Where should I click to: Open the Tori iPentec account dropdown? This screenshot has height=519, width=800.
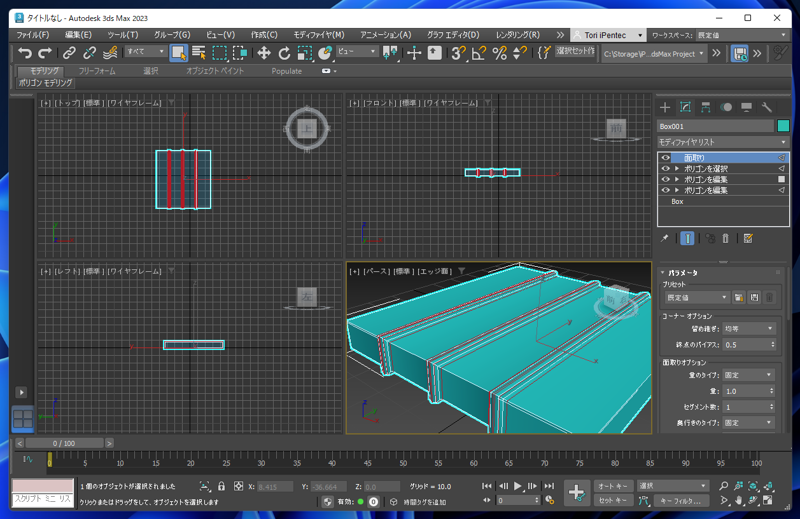click(x=608, y=35)
